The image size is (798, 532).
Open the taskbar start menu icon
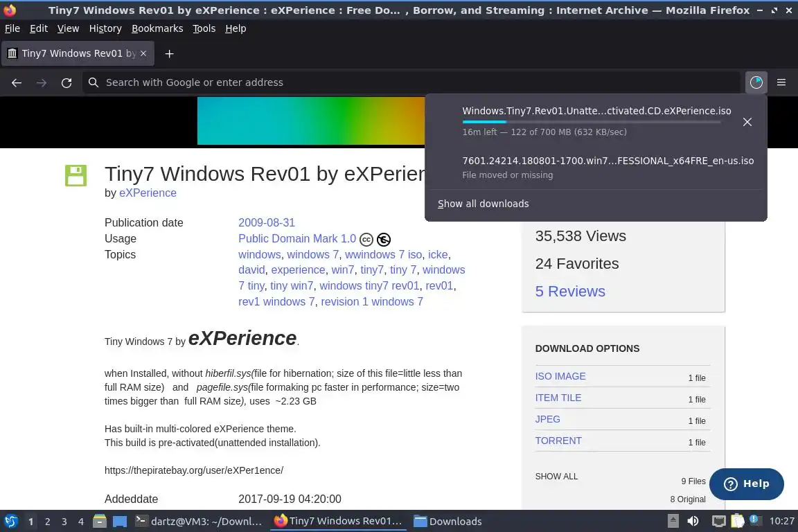[10, 522]
